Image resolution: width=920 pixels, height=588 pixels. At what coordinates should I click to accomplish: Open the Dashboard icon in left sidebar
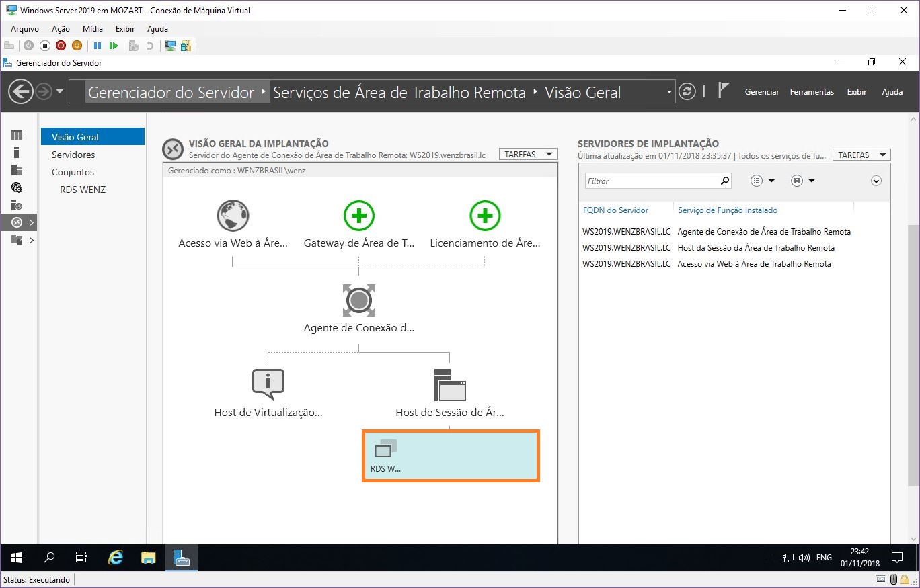click(17, 135)
